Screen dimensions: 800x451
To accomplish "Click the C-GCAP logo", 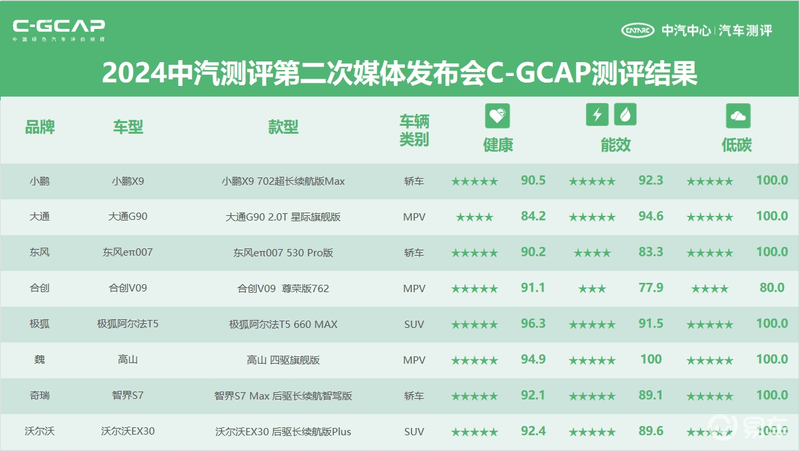I will pos(59,30).
